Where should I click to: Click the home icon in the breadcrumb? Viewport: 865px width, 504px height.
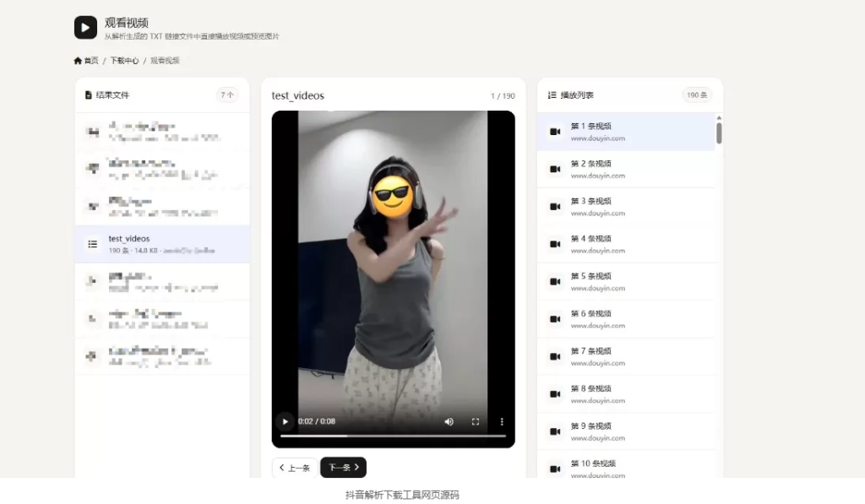(78, 61)
